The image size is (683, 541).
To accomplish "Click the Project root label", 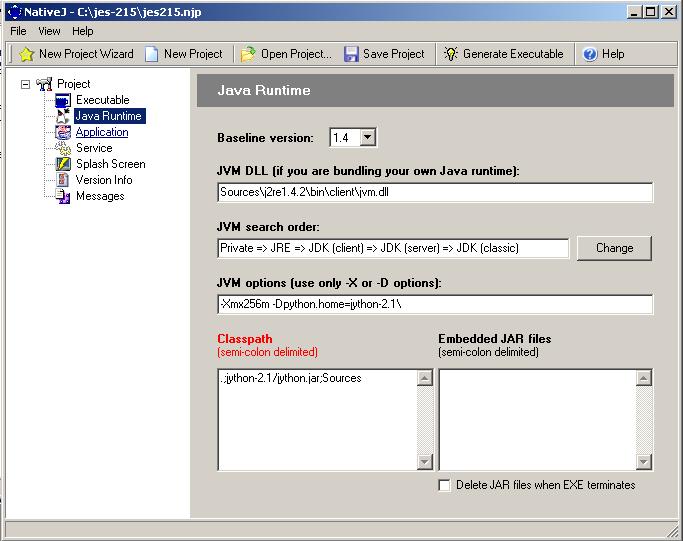I will click(x=74, y=84).
